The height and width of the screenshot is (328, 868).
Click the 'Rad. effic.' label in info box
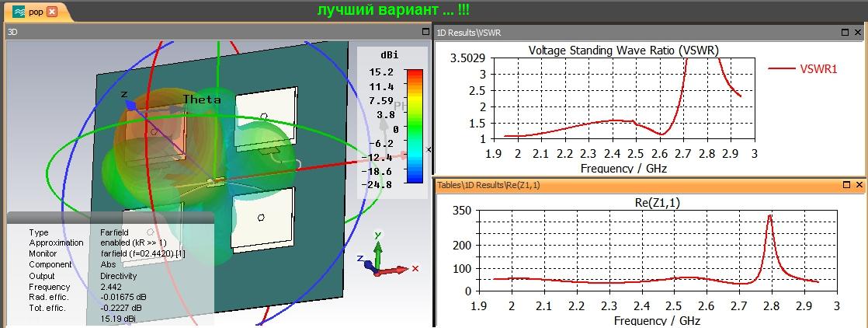click(47, 297)
